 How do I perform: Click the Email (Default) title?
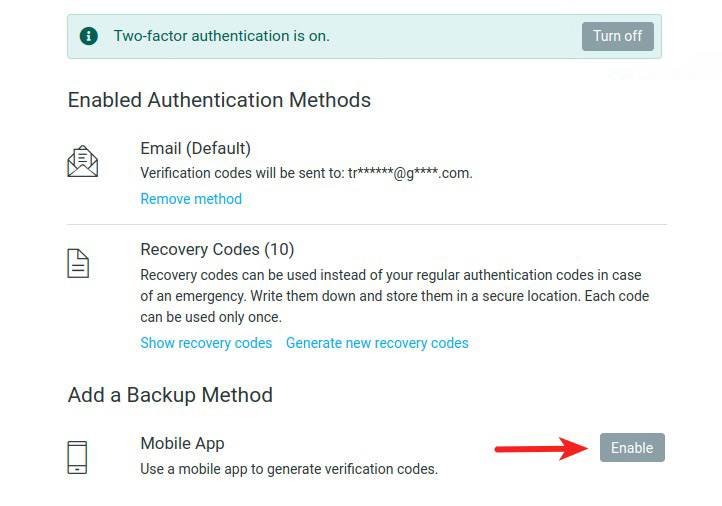click(195, 149)
